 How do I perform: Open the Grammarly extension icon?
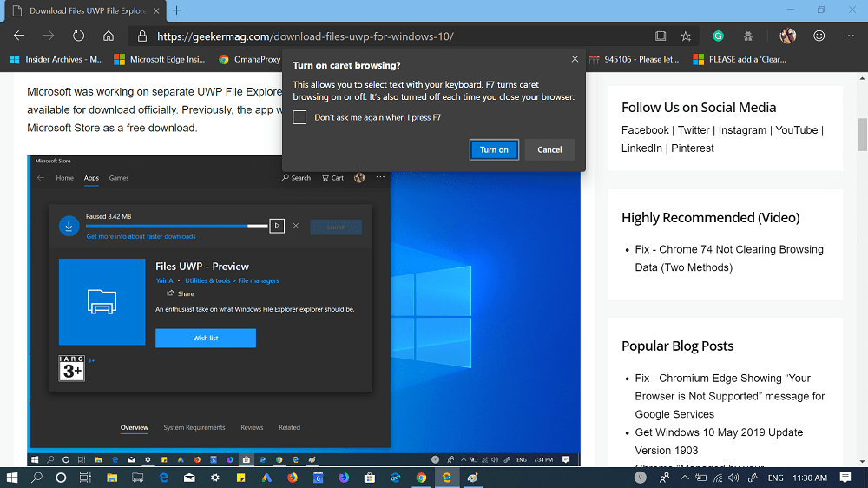718,36
